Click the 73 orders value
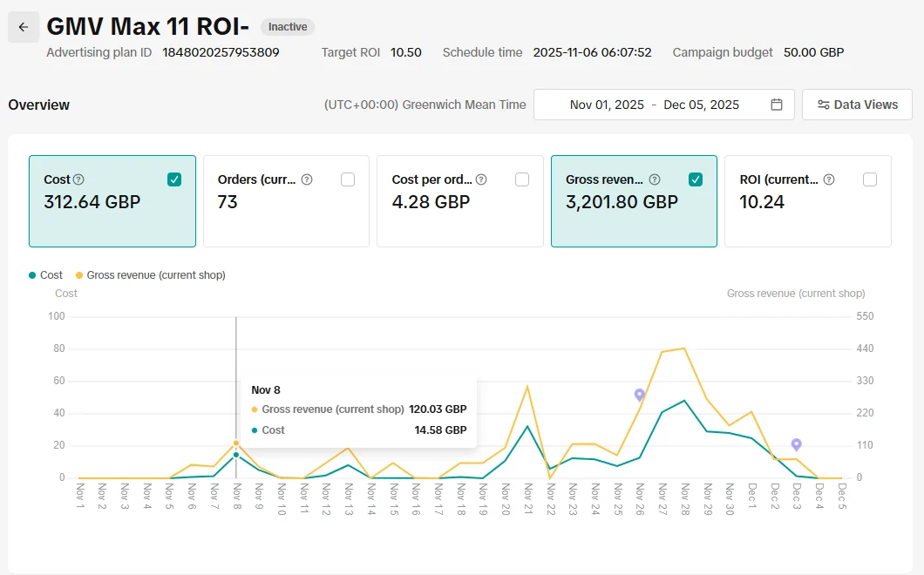This screenshot has height=575, width=924. pyautogui.click(x=228, y=202)
